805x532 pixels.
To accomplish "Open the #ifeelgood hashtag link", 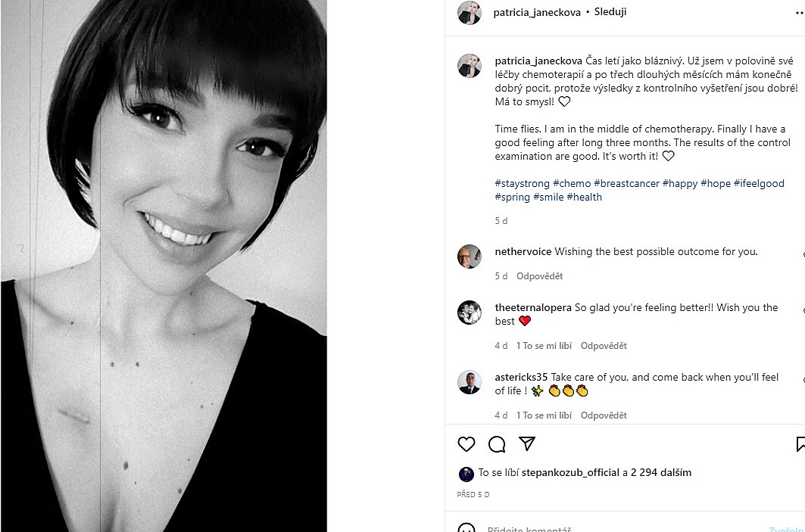I will pyautogui.click(x=759, y=184).
